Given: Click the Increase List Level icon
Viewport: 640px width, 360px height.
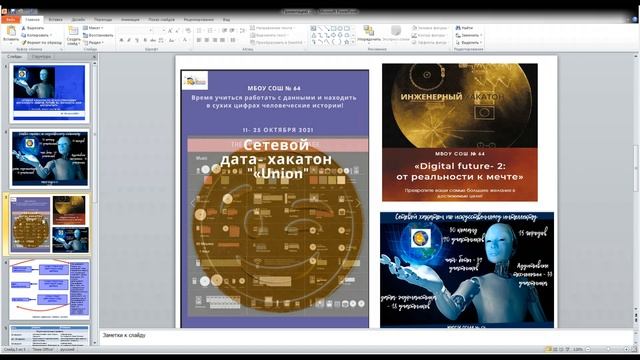Looking at the screenshot, I should tap(232, 31).
